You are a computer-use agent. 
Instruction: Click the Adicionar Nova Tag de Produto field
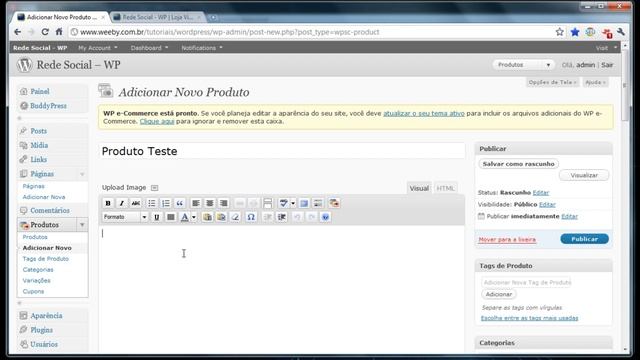tap(527, 282)
